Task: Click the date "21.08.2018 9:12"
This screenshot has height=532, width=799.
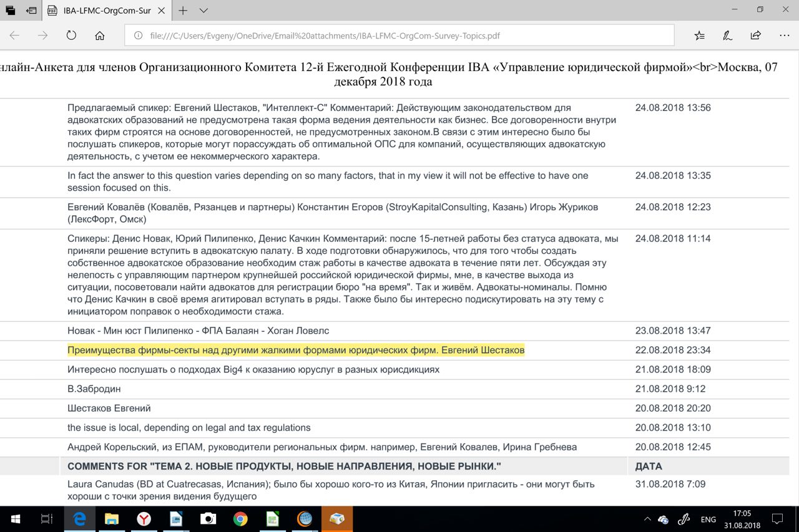Action: click(670, 389)
